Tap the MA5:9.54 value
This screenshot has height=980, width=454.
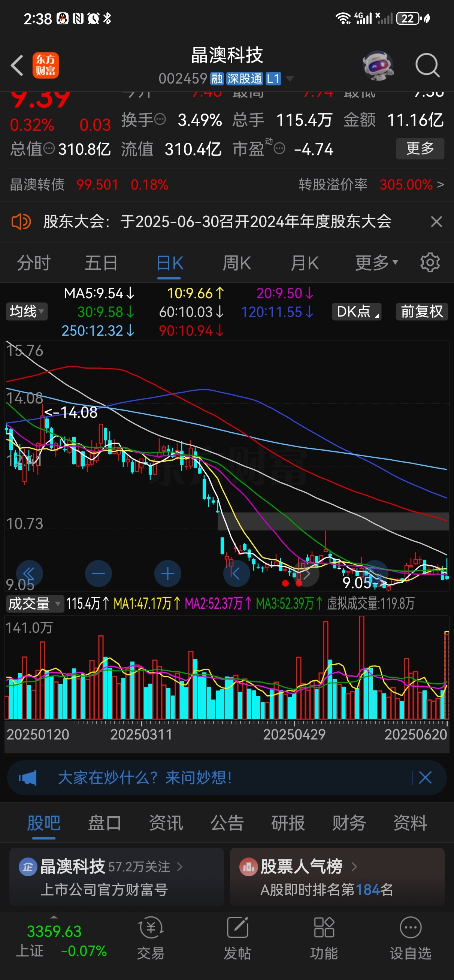click(x=99, y=293)
